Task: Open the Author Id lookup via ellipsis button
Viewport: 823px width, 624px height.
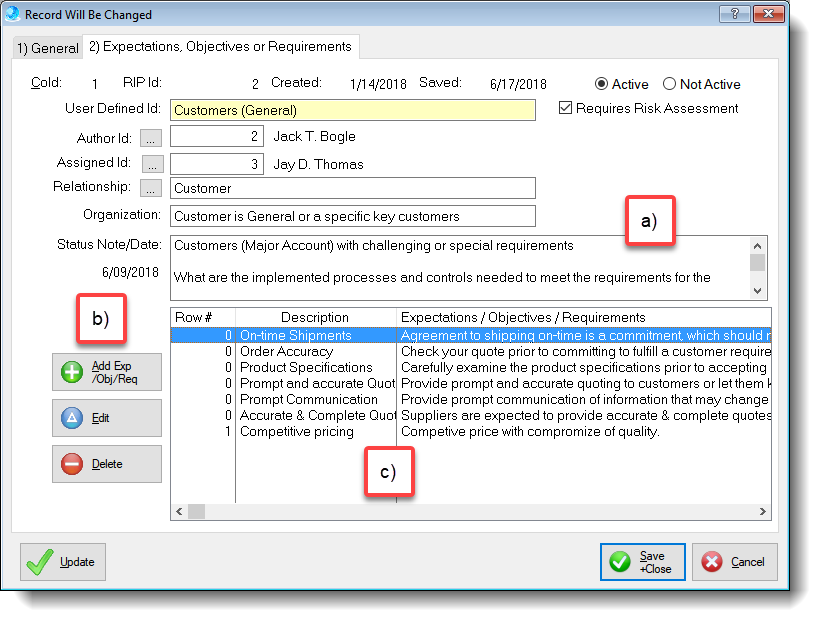Action: [x=152, y=137]
